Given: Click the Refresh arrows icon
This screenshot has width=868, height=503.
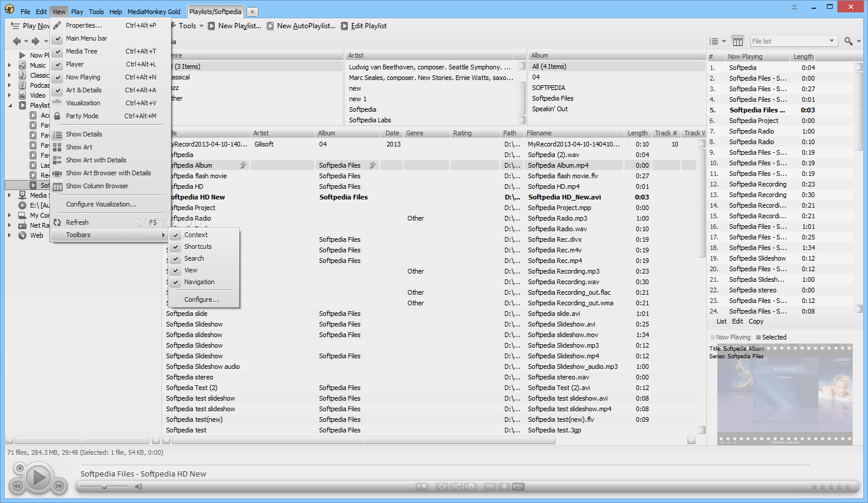Looking at the screenshot, I should click(57, 222).
